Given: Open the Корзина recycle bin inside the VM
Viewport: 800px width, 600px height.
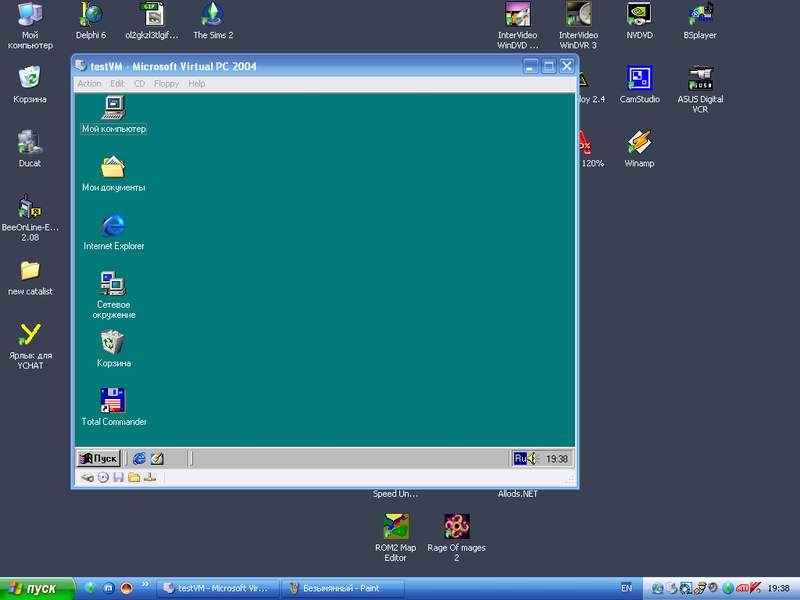Looking at the screenshot, I should 113,343.
